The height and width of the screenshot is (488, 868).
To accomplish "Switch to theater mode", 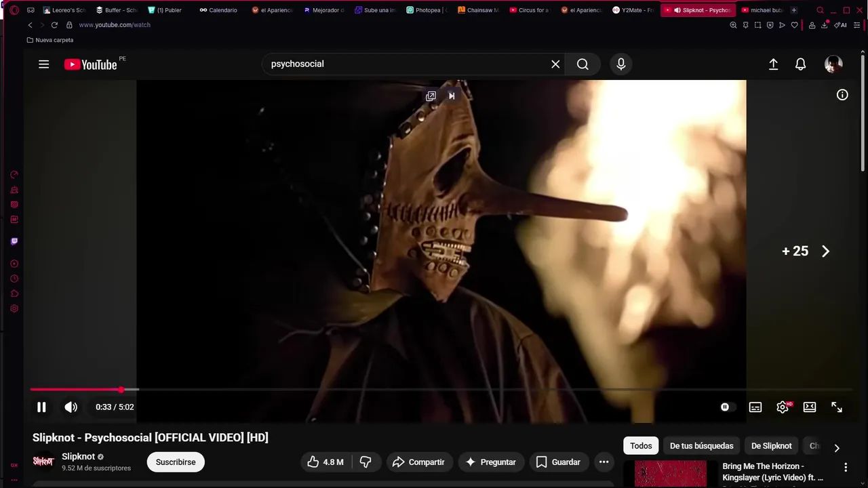I will [810, 407].
